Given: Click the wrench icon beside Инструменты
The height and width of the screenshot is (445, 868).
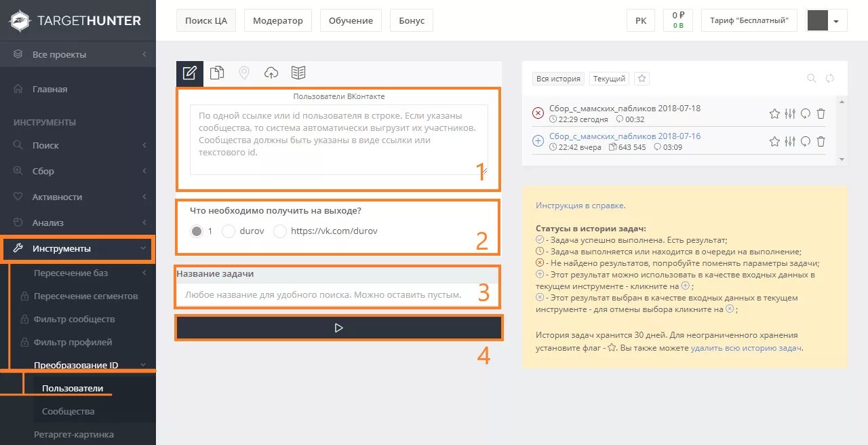Looking at the screenshot, I should [19, 248].
